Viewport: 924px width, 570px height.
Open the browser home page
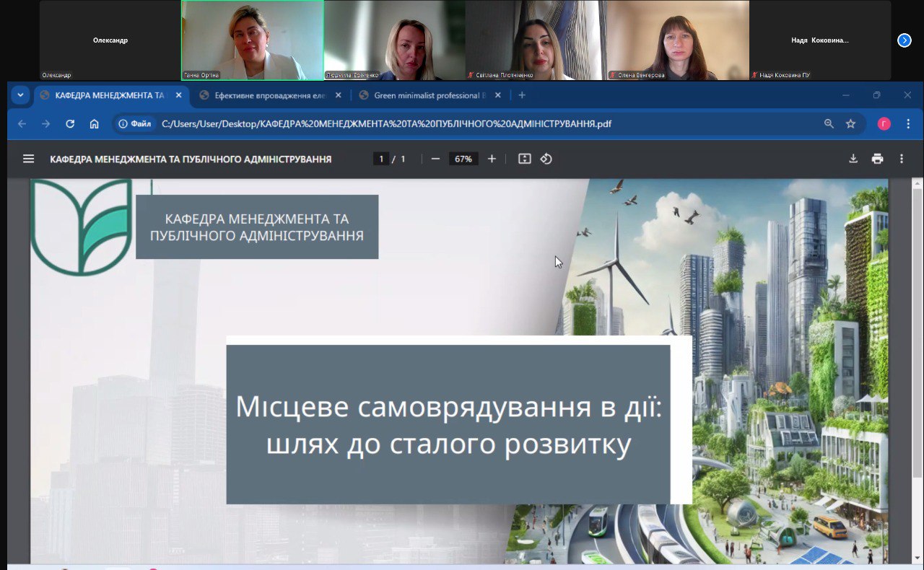click(94, 124)
